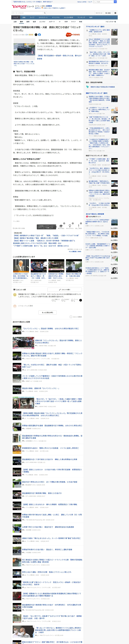Click the 購入履歴 link
Image resolution: width=129 pixels, height=644 pixels.
[108, 13]
